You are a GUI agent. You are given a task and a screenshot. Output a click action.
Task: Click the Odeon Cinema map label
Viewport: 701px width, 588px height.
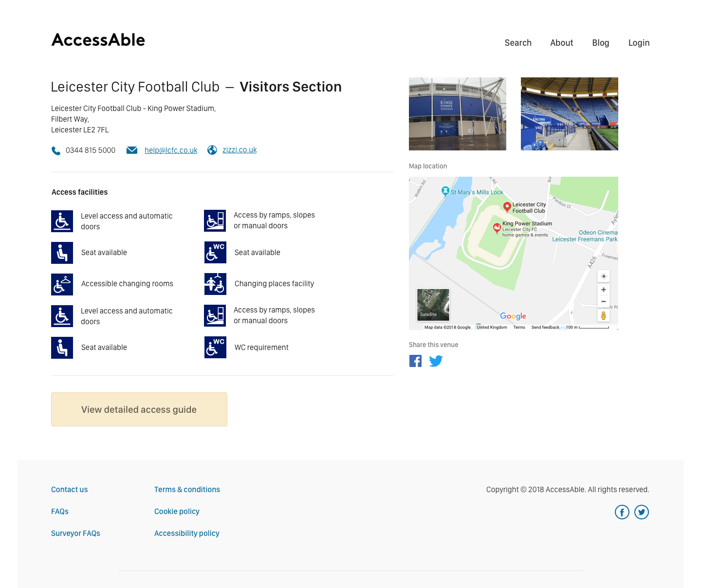pyautogui.click(x=598, y=233)
